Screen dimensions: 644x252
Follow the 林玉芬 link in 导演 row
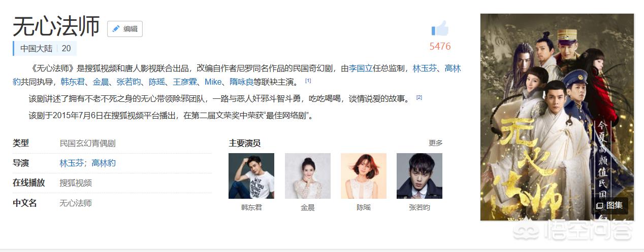71,163
